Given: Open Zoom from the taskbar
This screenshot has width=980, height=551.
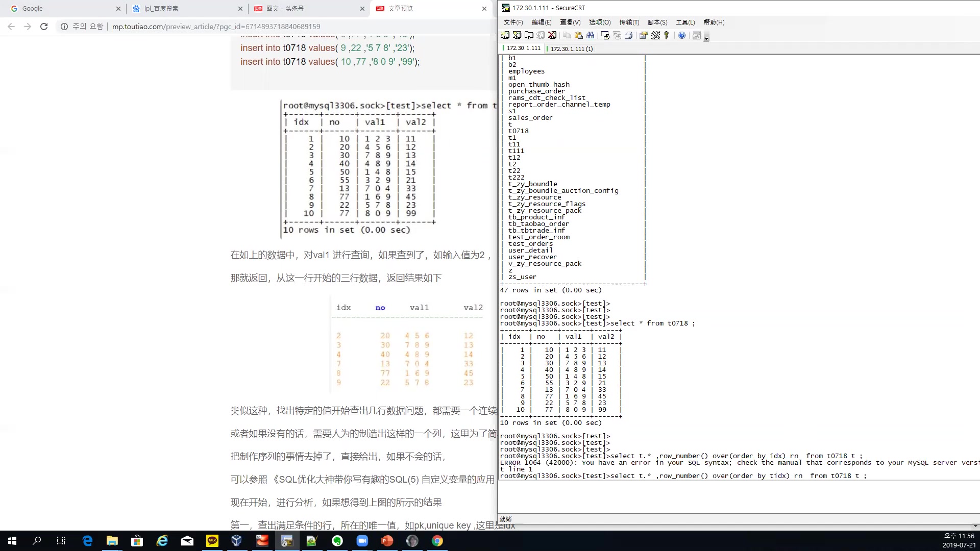Looking at the screenshot, I should [x=362, y=541].
